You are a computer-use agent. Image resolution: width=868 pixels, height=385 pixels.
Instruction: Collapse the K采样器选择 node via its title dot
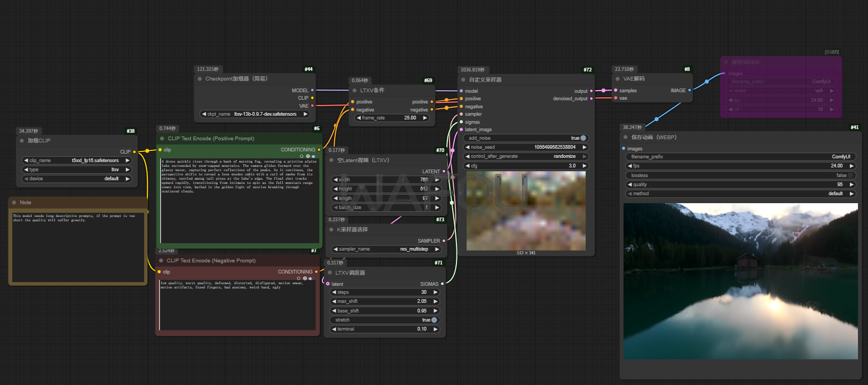pyautogui.click(x=332, y=230)
